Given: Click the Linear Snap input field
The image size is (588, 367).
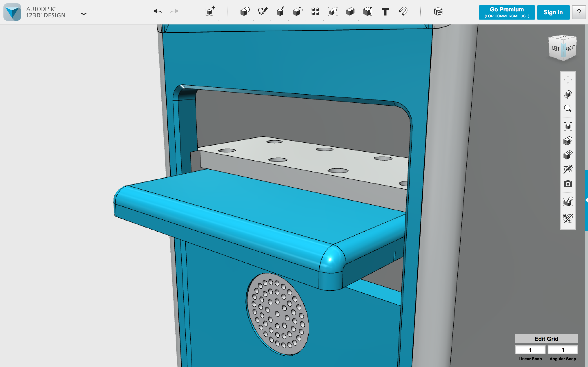Looking at the screenshot, I should 530,350.
